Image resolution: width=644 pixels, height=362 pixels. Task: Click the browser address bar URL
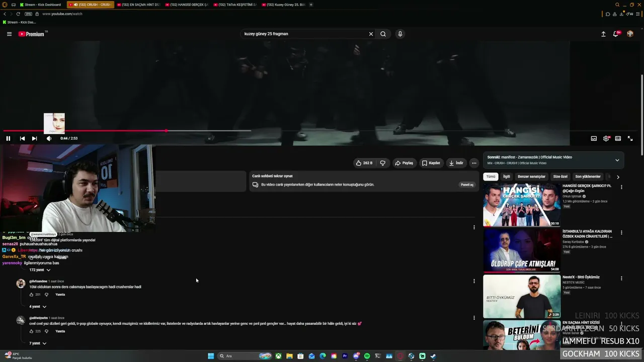pyautogui.click(x=62, y=14)
